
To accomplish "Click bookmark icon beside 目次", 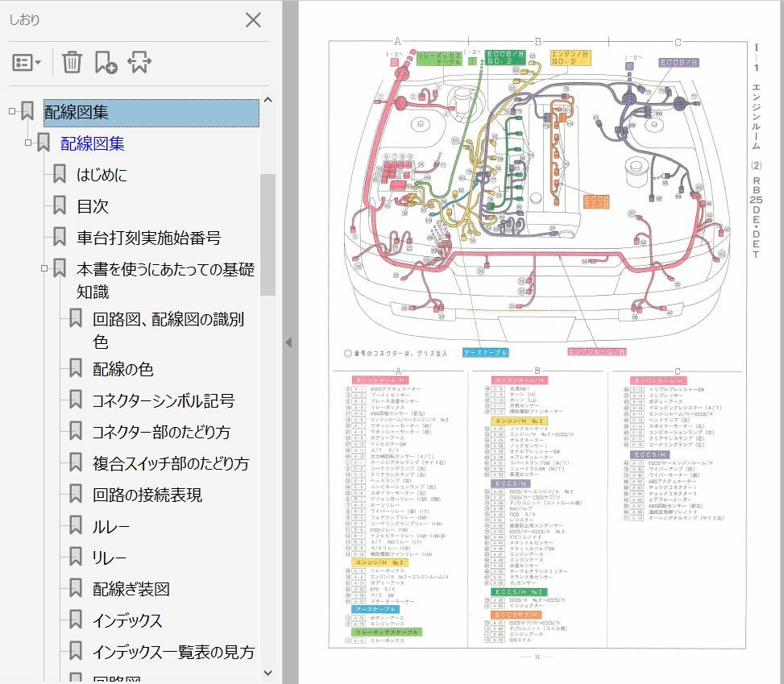I will (60, 205).
